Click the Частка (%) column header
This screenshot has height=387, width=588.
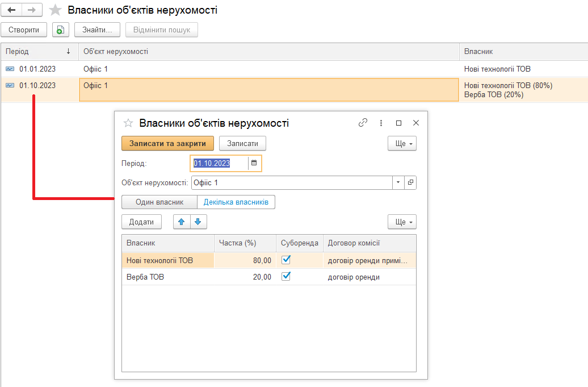coord(245,243)
